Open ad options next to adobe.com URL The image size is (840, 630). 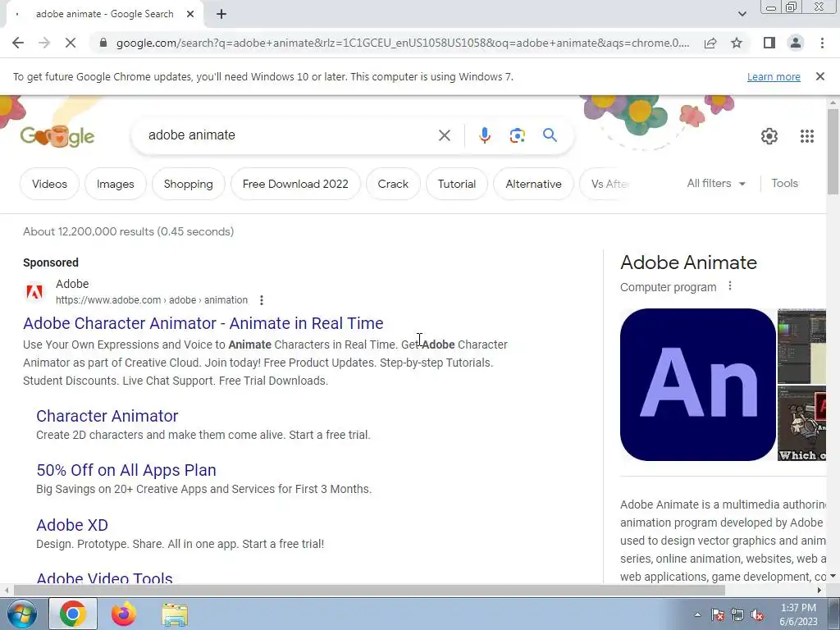tap(262, 300)
